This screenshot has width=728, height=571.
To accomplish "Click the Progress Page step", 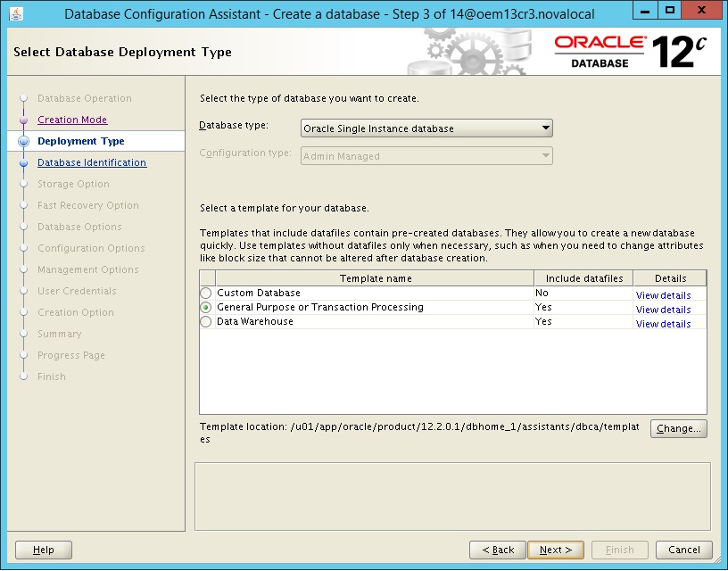I will coord(71,355).
